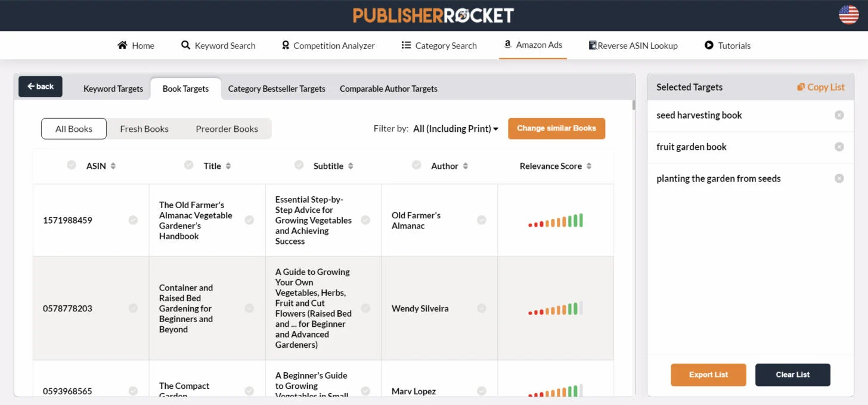Click the table vertical scrollbar

pos(633,105)
